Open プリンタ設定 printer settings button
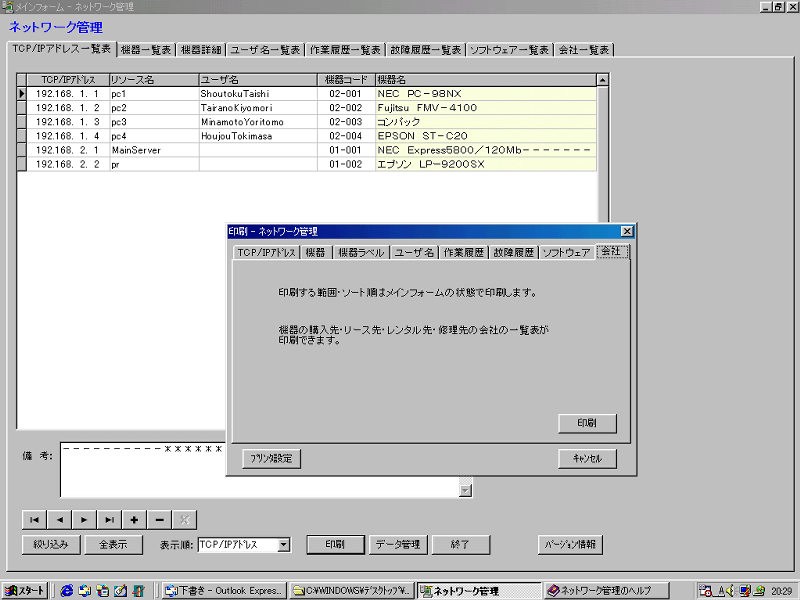 click(x=271, y=458)
